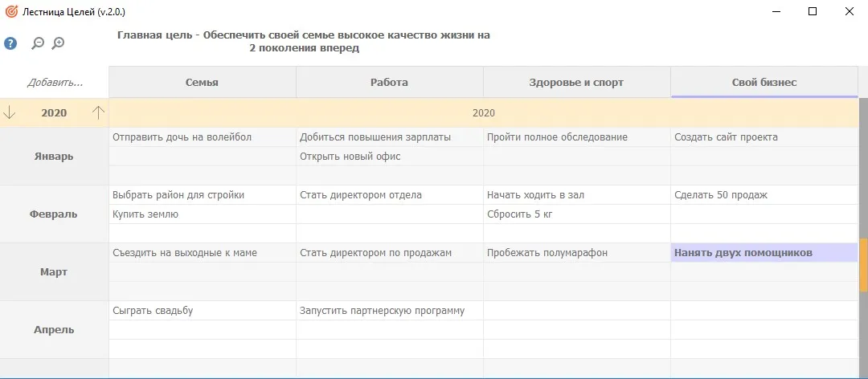The width and height of the screenshot is (868, 379).
Task: Select goal Нанять двух помощников
Action: click(743, 253)
